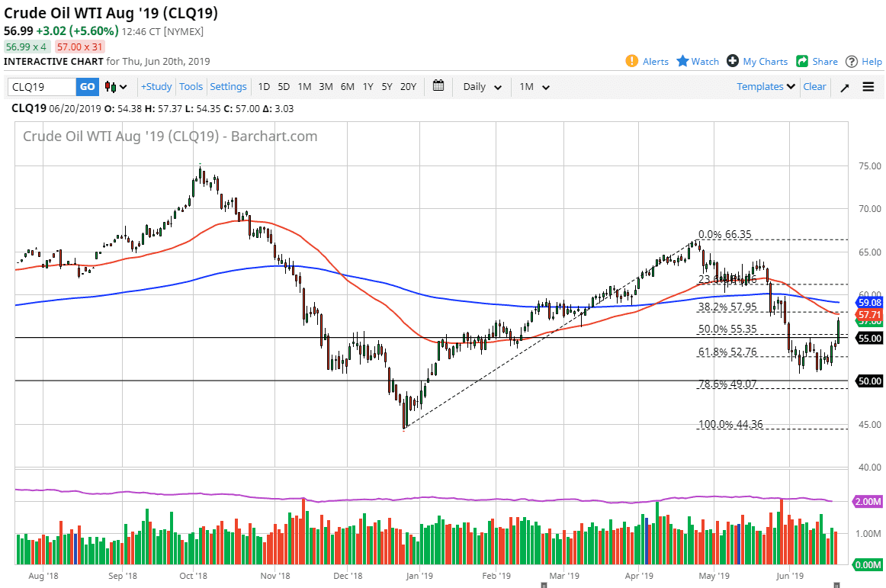
Task: Open the 1M range dropdown
Action: (x=534, y=87)
